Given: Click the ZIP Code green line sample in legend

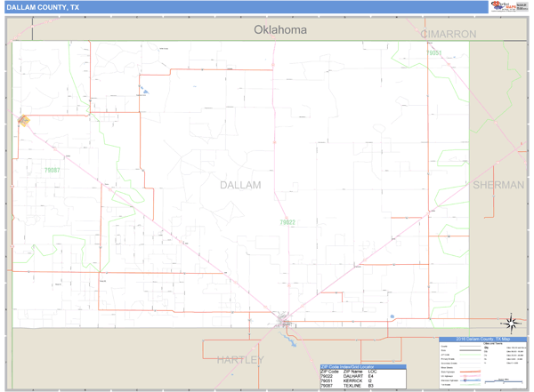Looking at the screenshot, I should [x=470, y=355].
